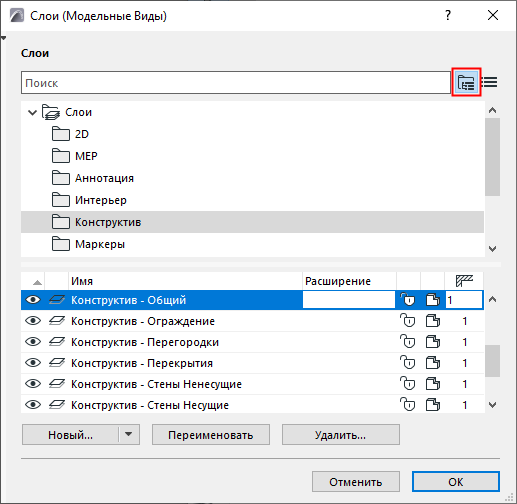The width and height of the screenshot is (517, 504).
Task: Toggle wireframe icon for Конструктив - Перекрытия
Action: 57,363
